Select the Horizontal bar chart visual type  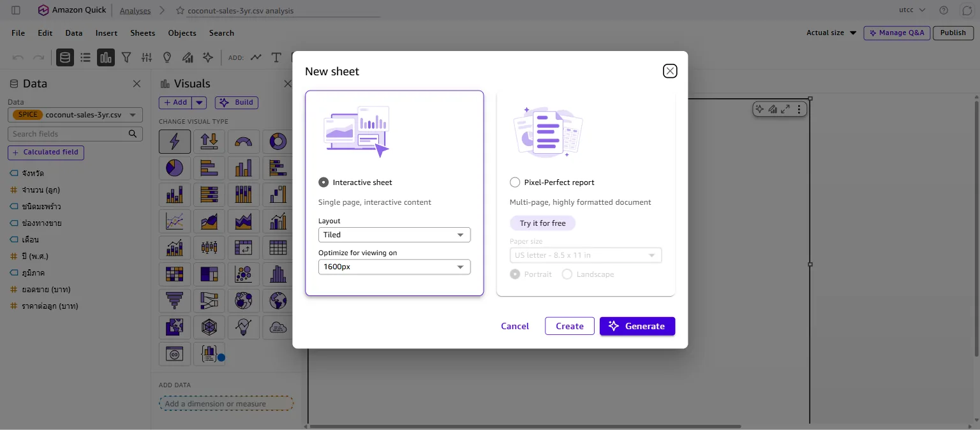pyautogui.click(x=209, y=168)
